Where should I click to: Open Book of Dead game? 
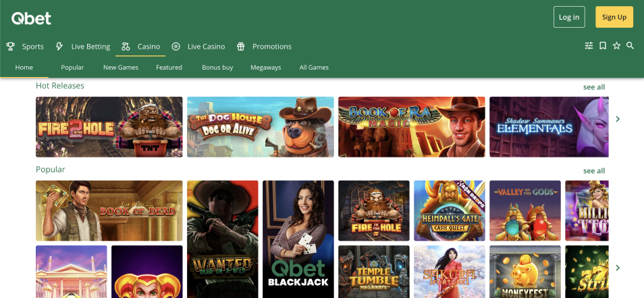109,210
